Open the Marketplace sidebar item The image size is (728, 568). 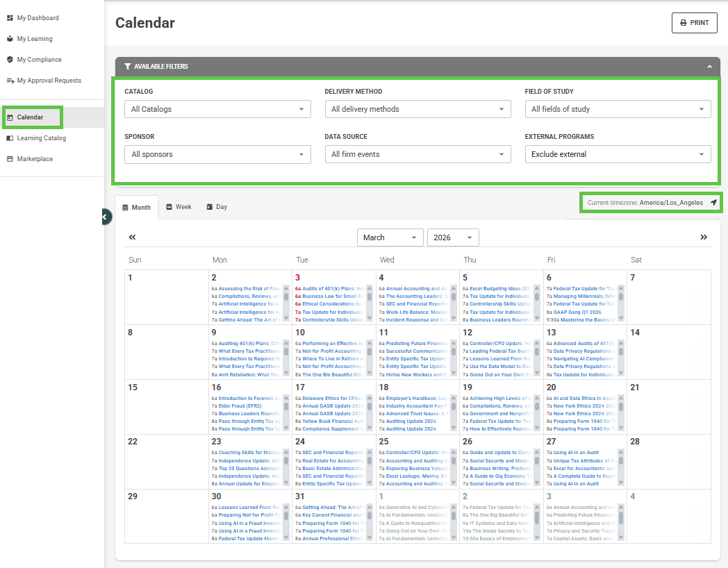pyautogui.click(x=34, y=159)
